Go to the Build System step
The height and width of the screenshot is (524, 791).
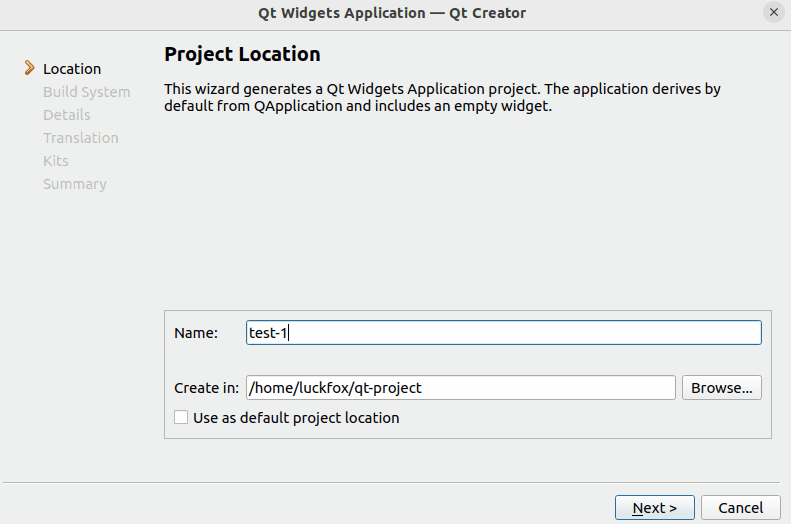click(x=86, y=92)
